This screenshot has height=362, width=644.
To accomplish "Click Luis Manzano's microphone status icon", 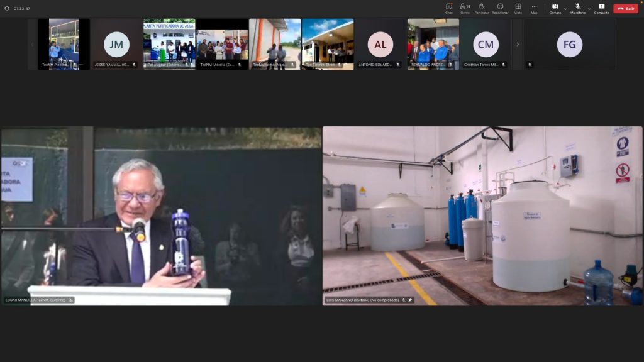I will click(404, 300).
